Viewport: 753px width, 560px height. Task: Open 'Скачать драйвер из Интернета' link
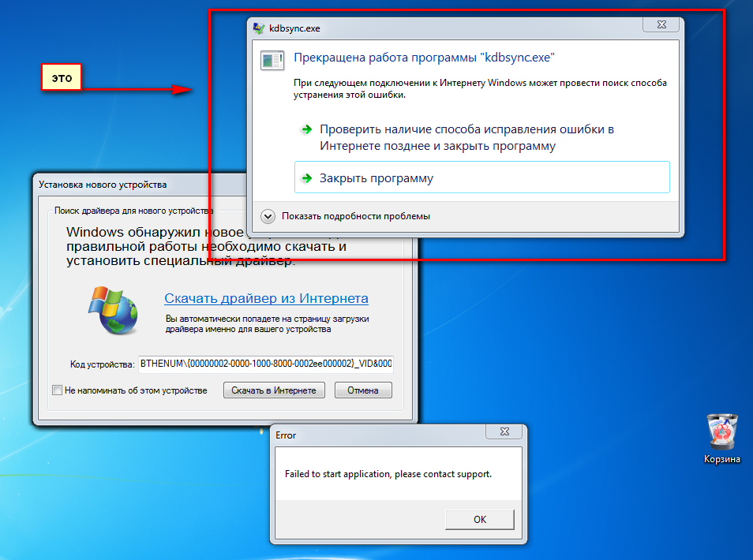266,298
